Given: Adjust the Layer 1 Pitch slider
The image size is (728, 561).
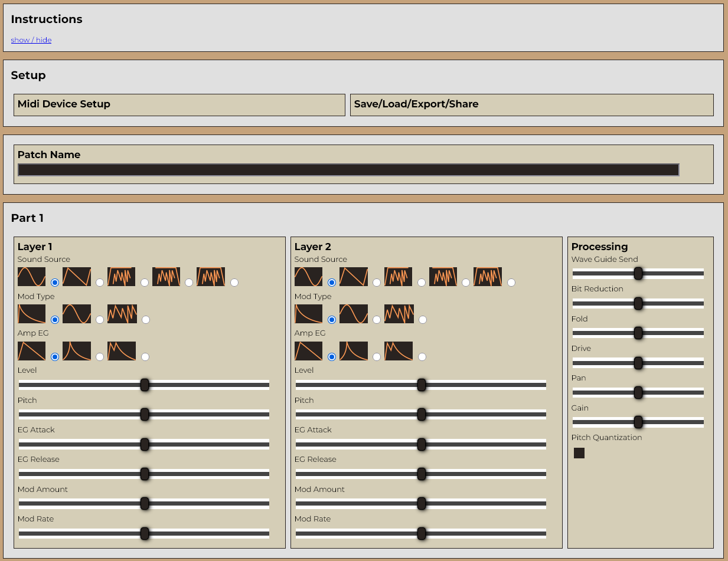Looking at the screenshot, I should [x=144, y=415].
